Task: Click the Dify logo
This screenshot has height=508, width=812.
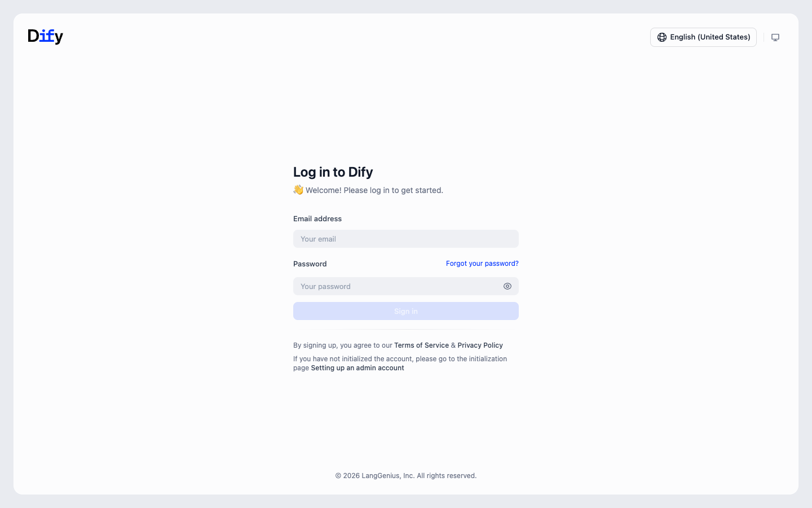Action: pyautogui.click(x=46, y=37)
